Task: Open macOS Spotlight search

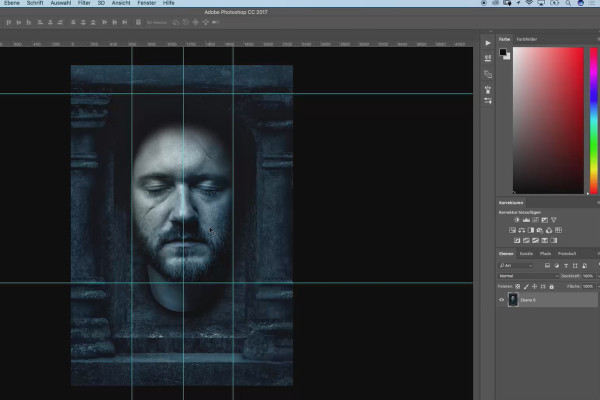Action: coord(568,3)
